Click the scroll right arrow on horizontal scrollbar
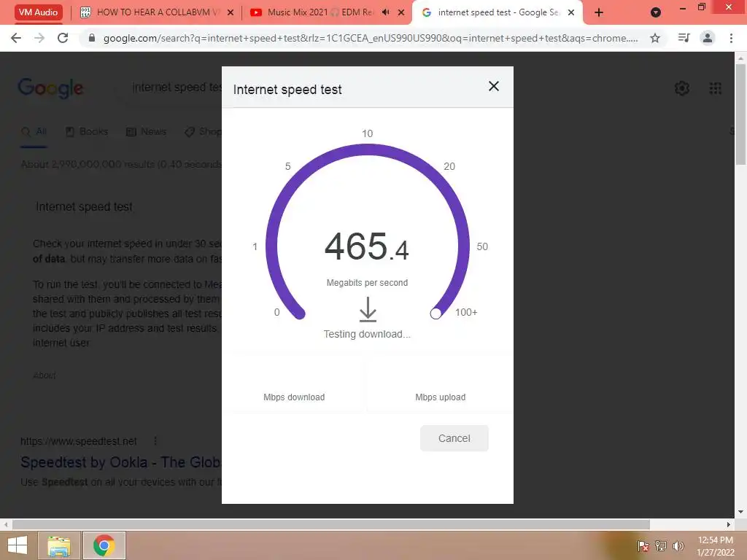Image resolution: width=747 pixels, height=560 pixels. coord(729,524)
